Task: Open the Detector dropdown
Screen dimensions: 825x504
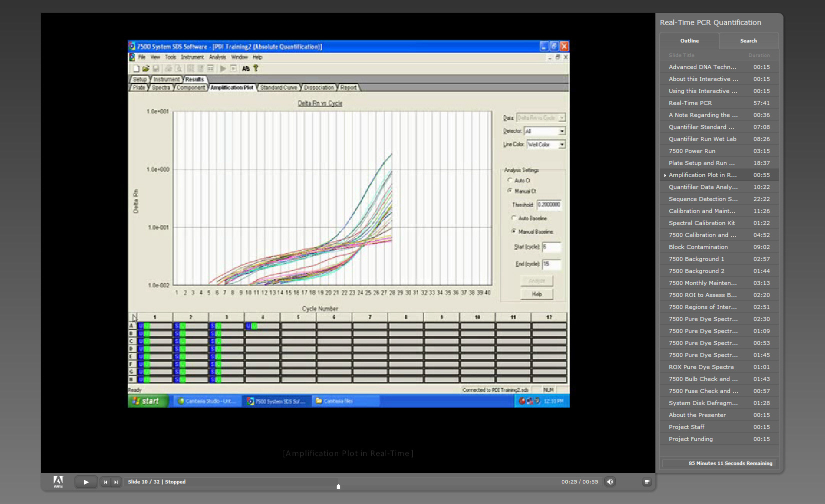Action: (545, 131)
